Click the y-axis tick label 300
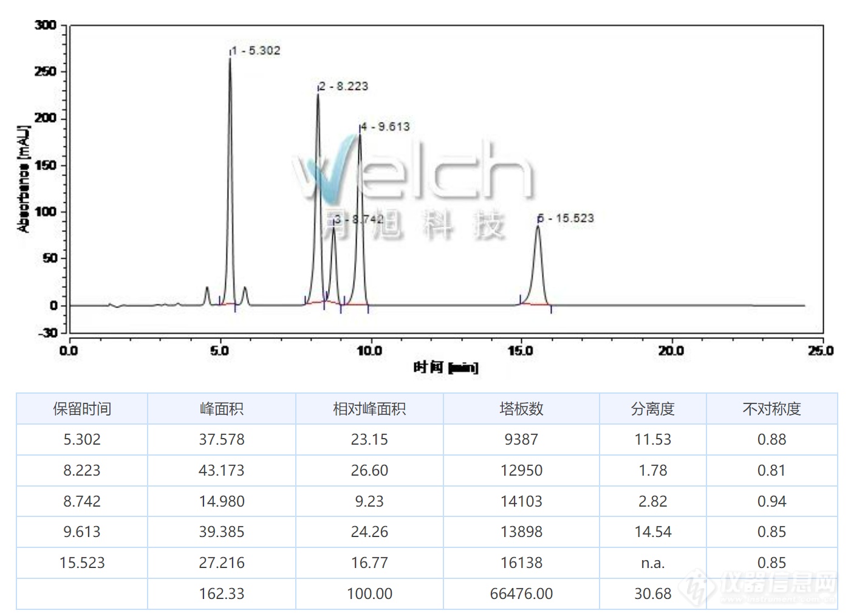The image size is (848, 616). 46,25
